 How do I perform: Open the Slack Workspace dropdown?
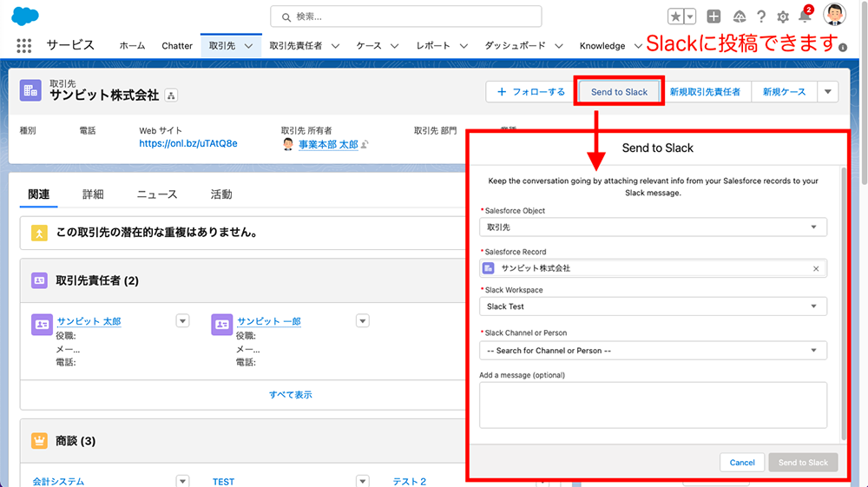tap(654, 306)
